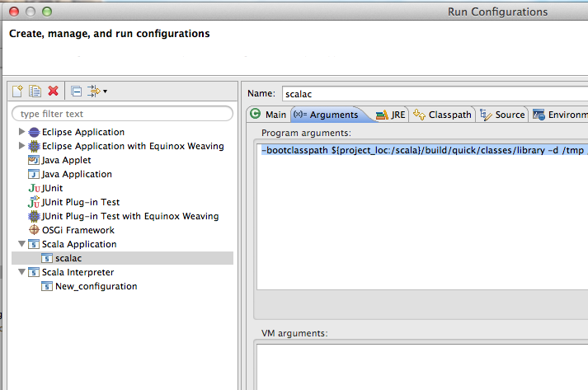Select Java Applet configuration type
This screenshot has width=588, height=390.
coord(66,160)
